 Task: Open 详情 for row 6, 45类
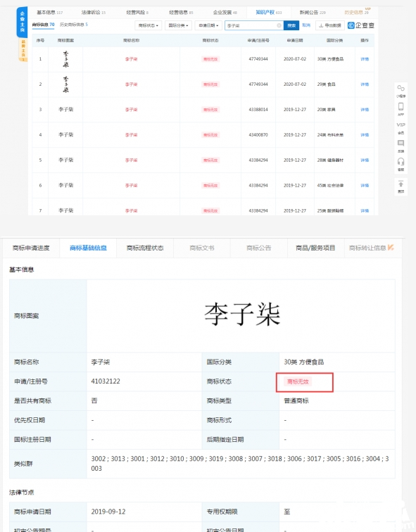pos(365,185)
